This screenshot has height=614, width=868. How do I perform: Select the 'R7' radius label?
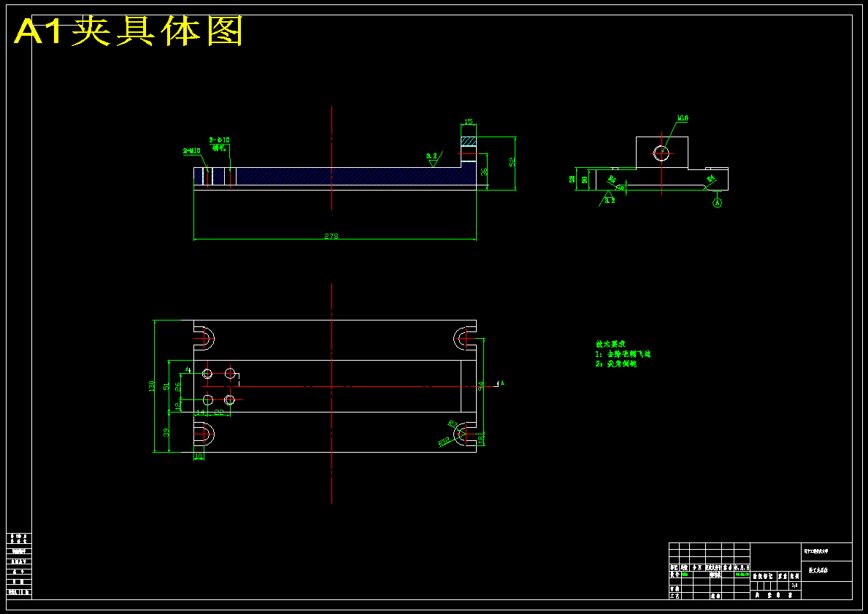(x=453, y=424)
